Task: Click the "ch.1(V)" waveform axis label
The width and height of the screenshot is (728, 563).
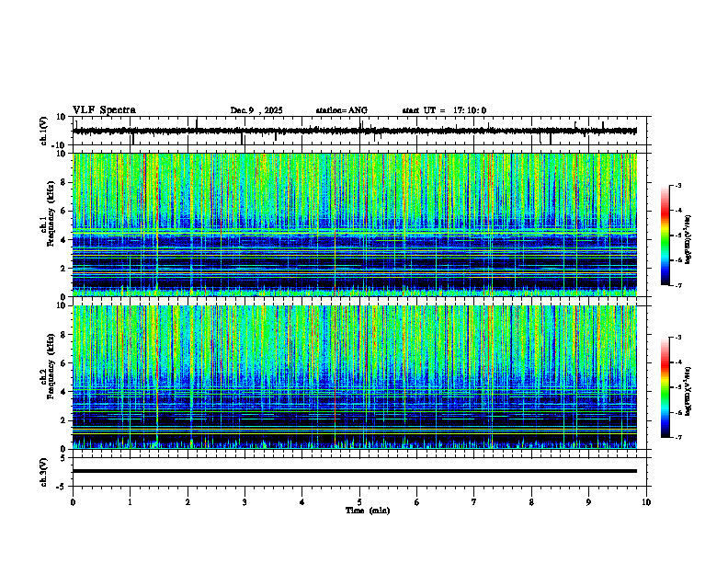Action: tap(44, 131)
